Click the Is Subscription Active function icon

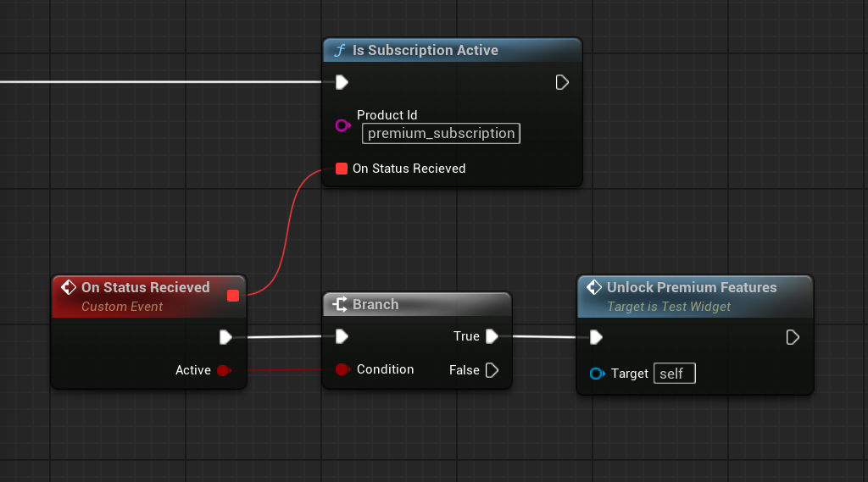(x=340, y=51)
